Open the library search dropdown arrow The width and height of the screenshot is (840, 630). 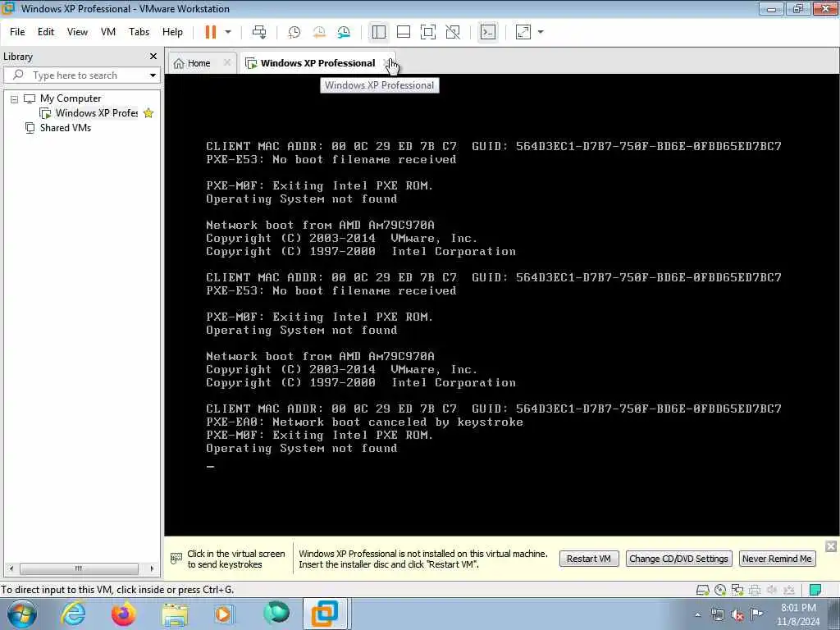pyautogui.click(x=153, y=75)
